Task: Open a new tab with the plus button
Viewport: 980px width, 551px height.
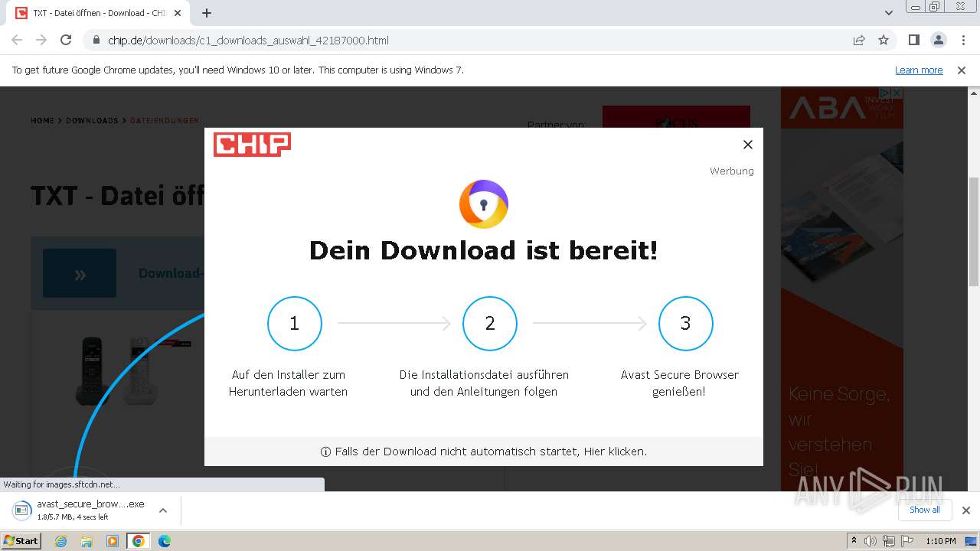Action: 207,13
